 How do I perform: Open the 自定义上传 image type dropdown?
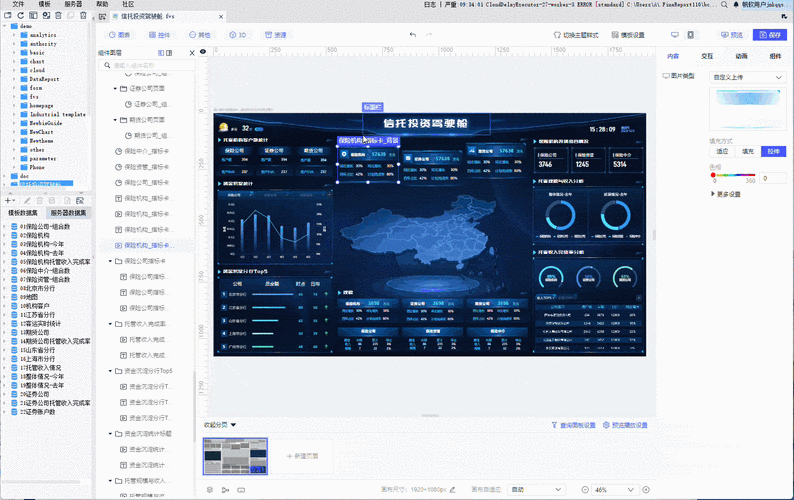747,77
